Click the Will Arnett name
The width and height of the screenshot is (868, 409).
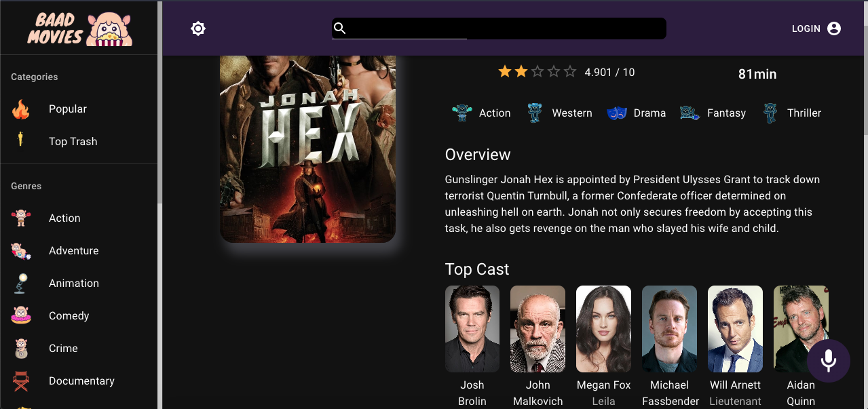(x=735, y=385)
